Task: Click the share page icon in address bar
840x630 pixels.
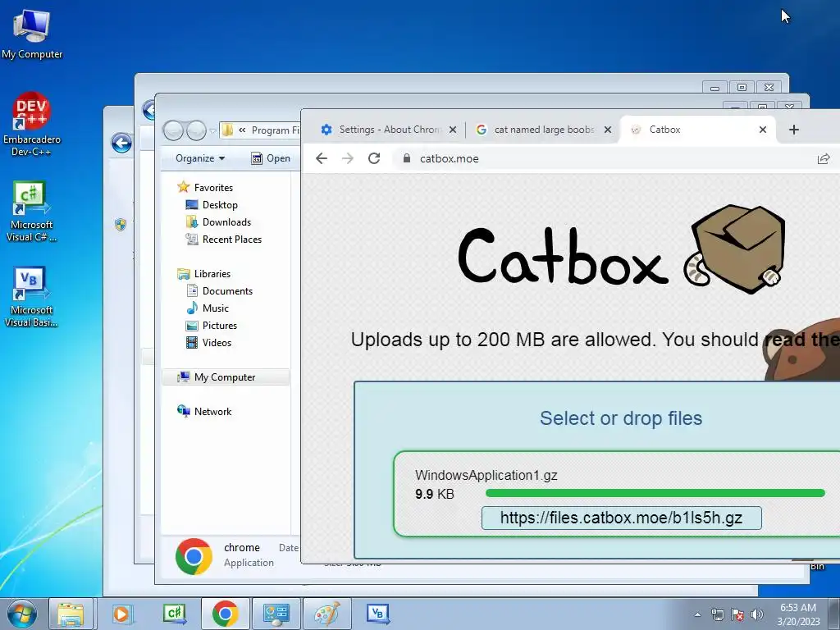Action: pyautogui.click(x=824, y=158)
